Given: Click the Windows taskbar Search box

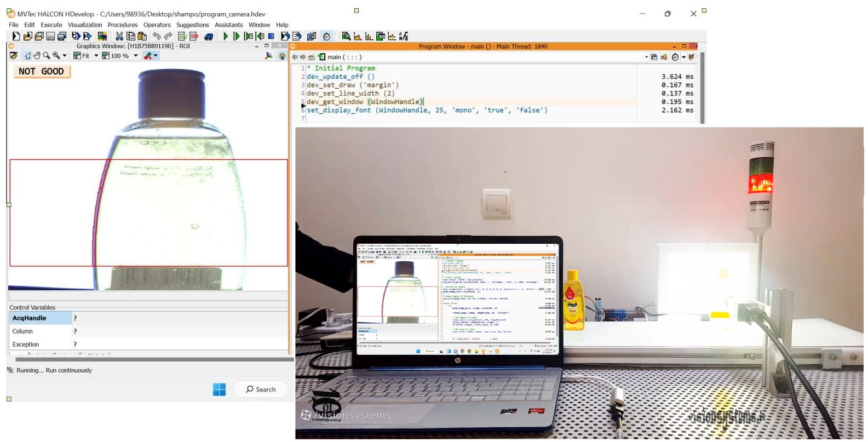Looking at the screenshot, I should tap(261, 389).
